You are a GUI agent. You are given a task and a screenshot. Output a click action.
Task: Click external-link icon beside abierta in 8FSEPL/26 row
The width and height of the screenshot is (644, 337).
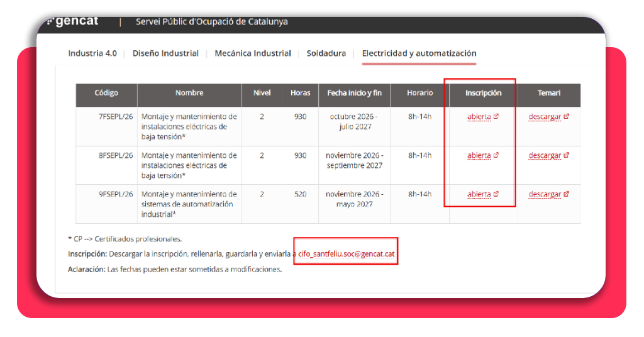pyautogui.click(x=496, y=155)
